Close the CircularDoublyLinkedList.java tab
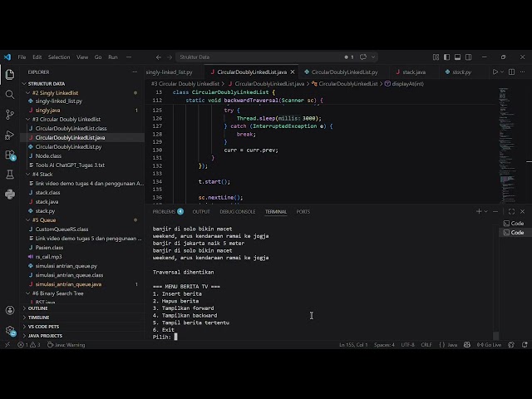 pos(293,72)
